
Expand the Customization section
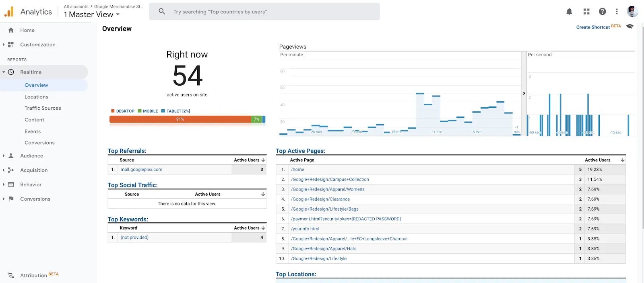[4, 45]
